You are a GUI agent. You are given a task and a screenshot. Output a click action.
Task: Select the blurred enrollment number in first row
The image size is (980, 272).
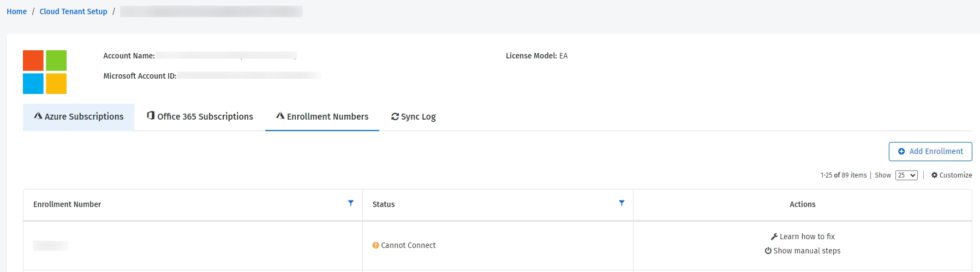click(50, 246)
